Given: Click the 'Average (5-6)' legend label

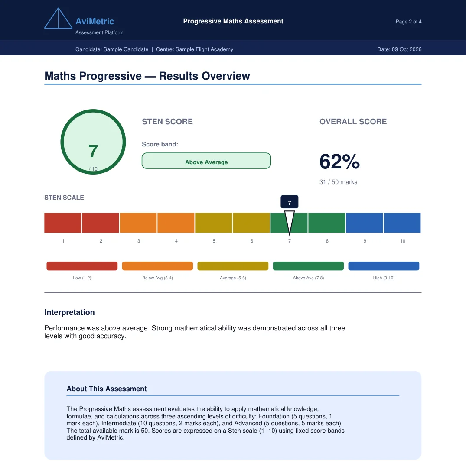Looking at the screenshot, I should click(233, 278).
